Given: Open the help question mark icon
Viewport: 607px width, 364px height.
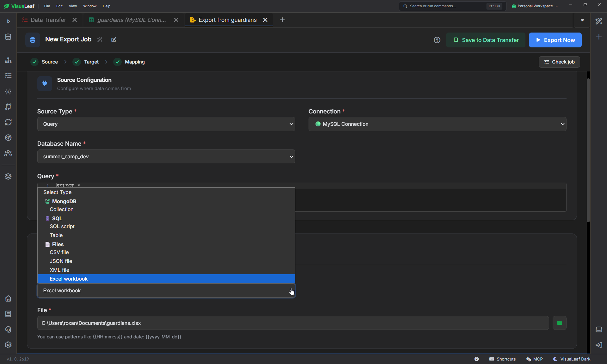Looking at the screenshot, I should pyautogui.click(x=437, y=40).
